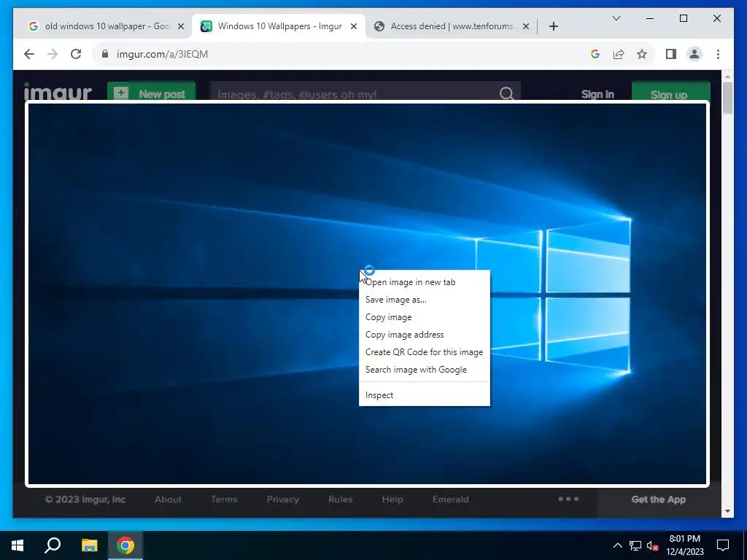The width and height of the screenshot is (747, 560).
Task: Choose Save image as...
Action: pos(424,300)
